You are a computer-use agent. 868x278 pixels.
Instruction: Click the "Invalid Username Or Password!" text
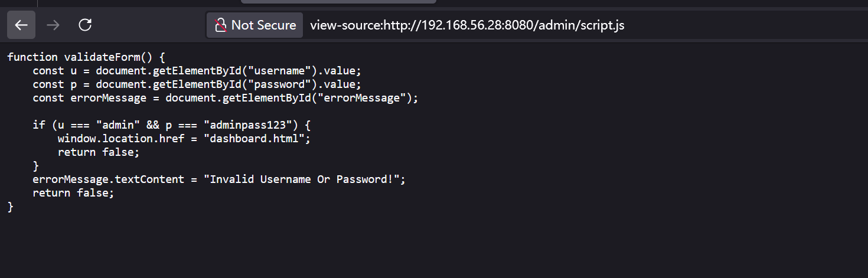[x=302, y=179]
